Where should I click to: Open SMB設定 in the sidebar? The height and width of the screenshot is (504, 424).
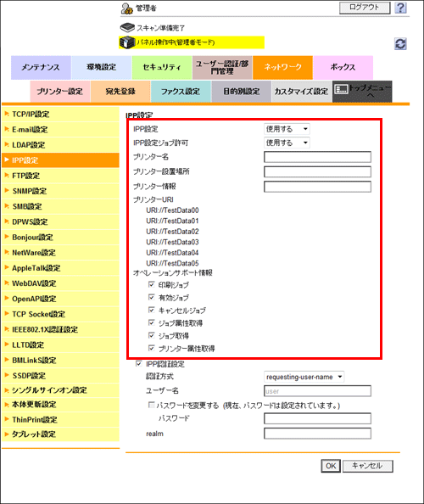pos(60,206)
